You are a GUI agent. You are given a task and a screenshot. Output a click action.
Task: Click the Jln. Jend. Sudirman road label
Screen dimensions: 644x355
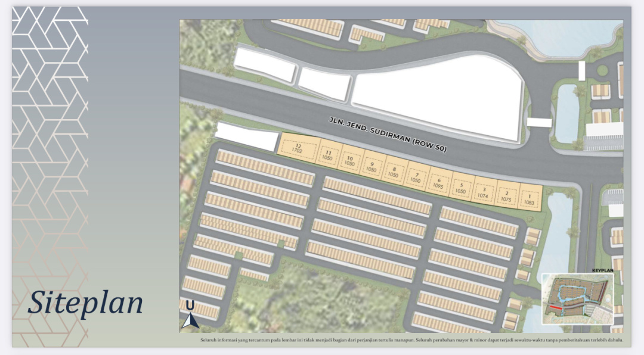coord(386,135)
